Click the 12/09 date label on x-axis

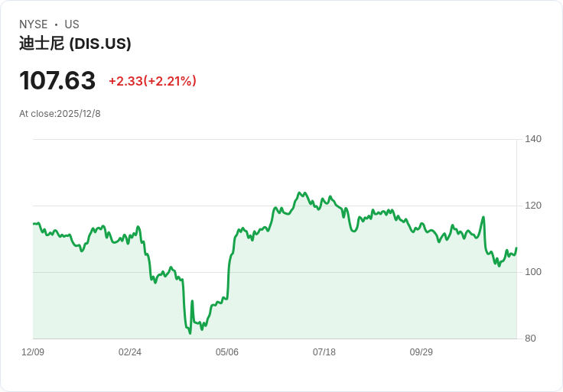33,352
